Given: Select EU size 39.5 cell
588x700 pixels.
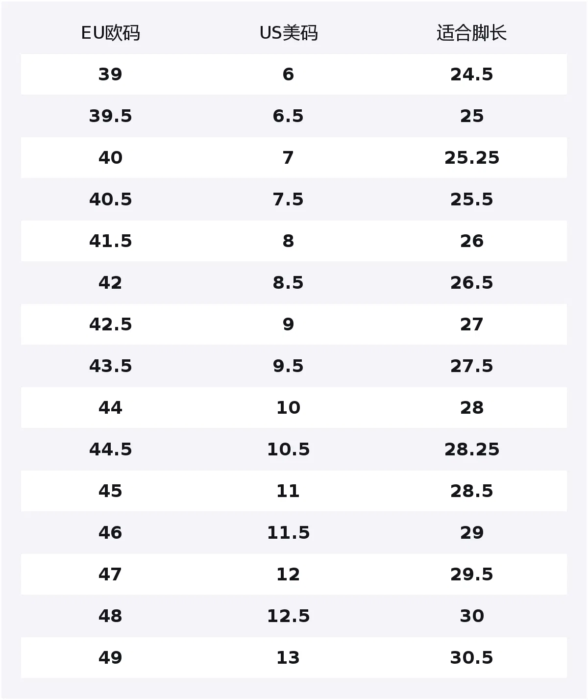Looking at the screenshot, I should (110, 116).
